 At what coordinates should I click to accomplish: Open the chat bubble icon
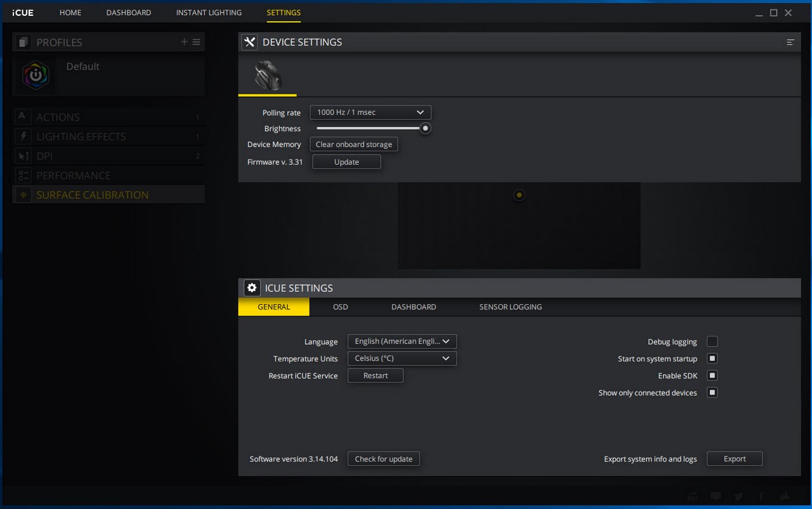[716, 497]
